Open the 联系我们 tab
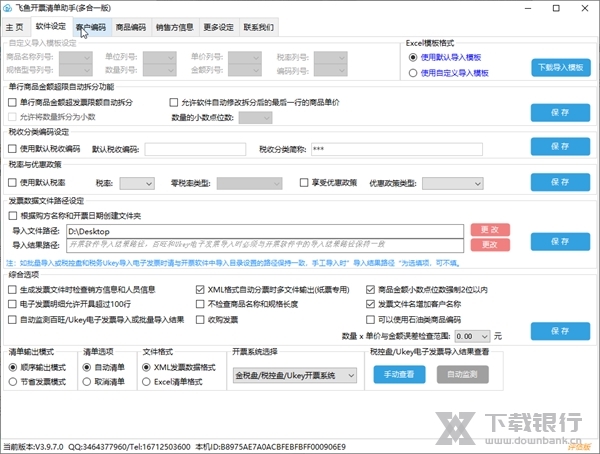Image resolution: width=600 pixels, height=454 pixels. pos(259,27)
